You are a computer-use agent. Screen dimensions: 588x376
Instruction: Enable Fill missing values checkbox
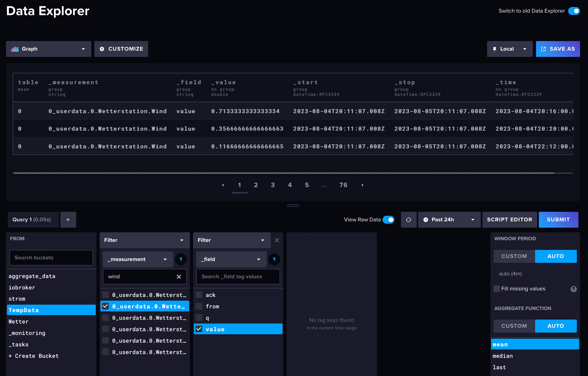[x=497, y=289]
